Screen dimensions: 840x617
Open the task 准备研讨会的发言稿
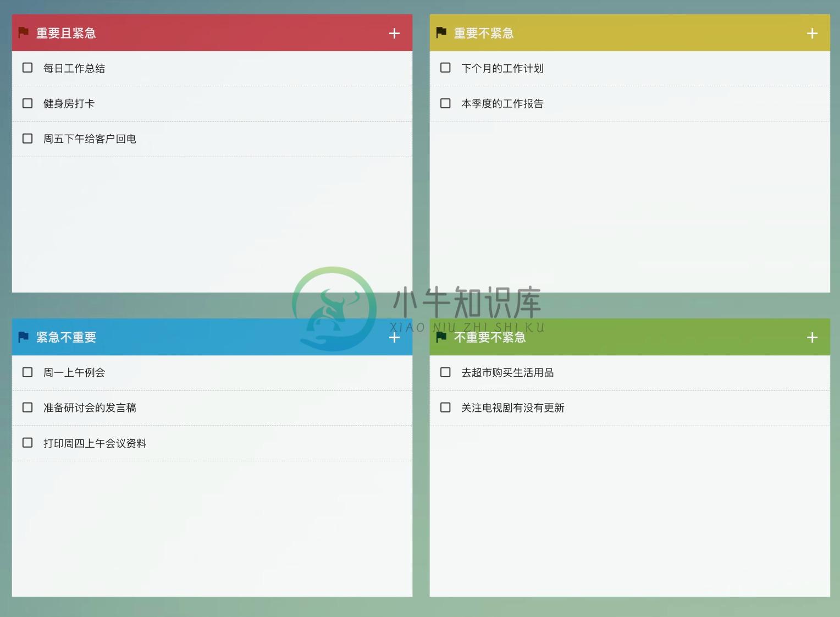point(90,407)
